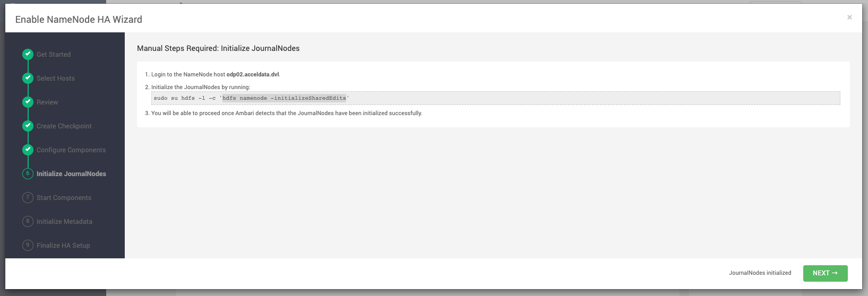Viewport: 868px width, 296px height.
Task: Click the Initialize Metadata step label
Action: pyautogui.click(x=64, y=222)
